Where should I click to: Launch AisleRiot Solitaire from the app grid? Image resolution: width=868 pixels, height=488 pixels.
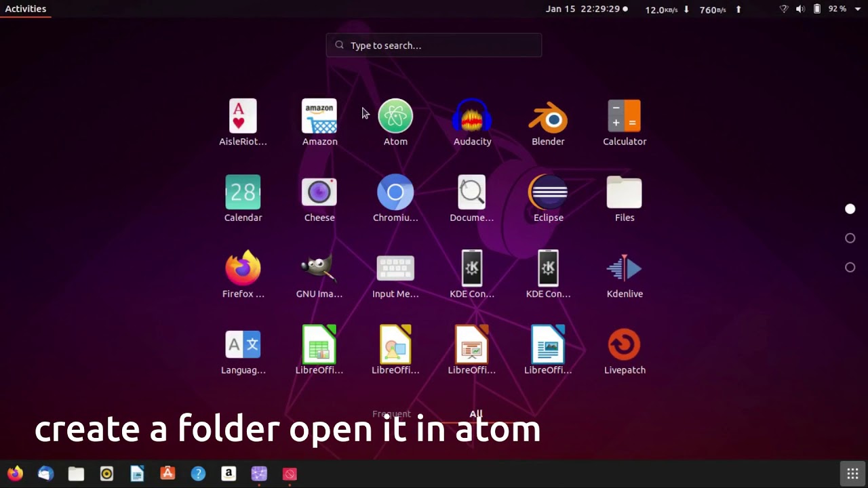(243, 123)
